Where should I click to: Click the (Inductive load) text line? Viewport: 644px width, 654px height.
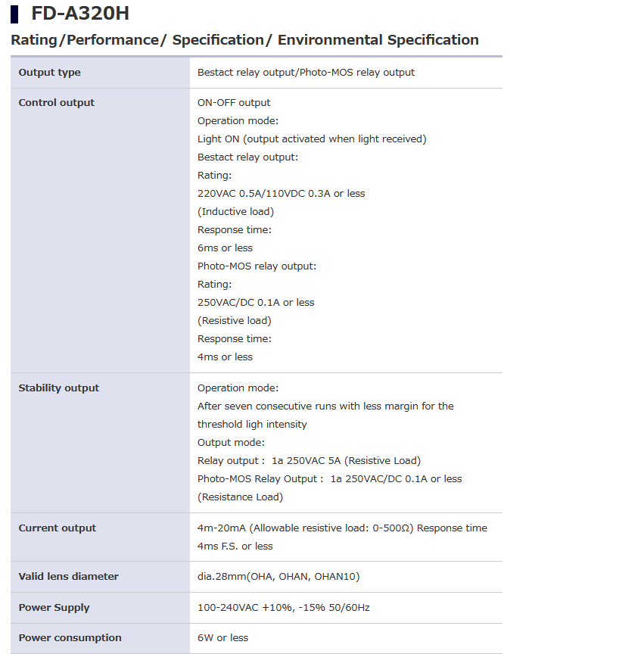click(235, 212)
